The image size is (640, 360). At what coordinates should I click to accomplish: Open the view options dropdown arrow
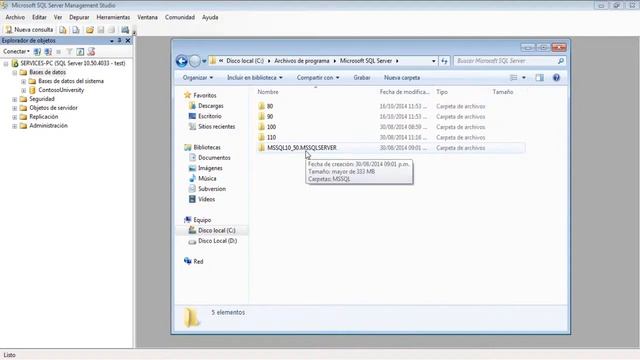coord(524,78)
